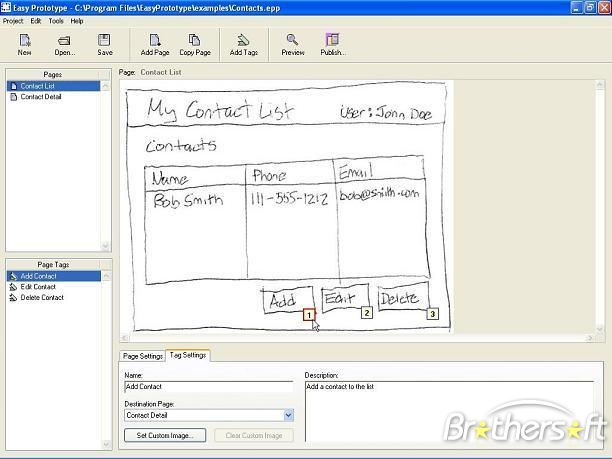612x459 pixels.
Task: Select Contact List in the Pages panel
Action: (53, 86)
